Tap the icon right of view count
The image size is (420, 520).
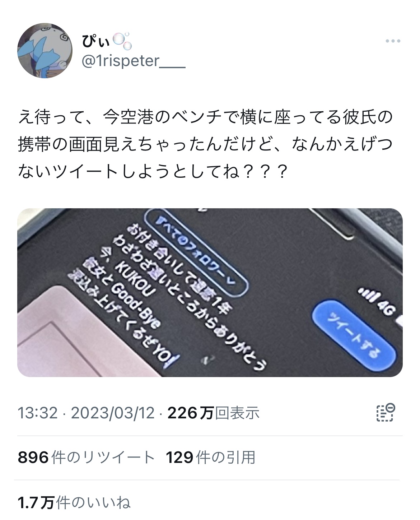[386, 413]
